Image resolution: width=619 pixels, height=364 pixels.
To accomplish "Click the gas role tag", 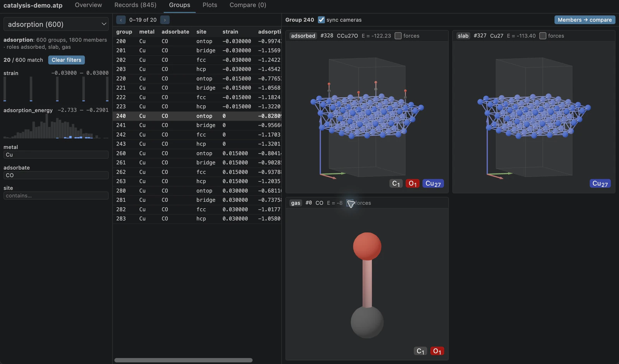I will [296, 203].
